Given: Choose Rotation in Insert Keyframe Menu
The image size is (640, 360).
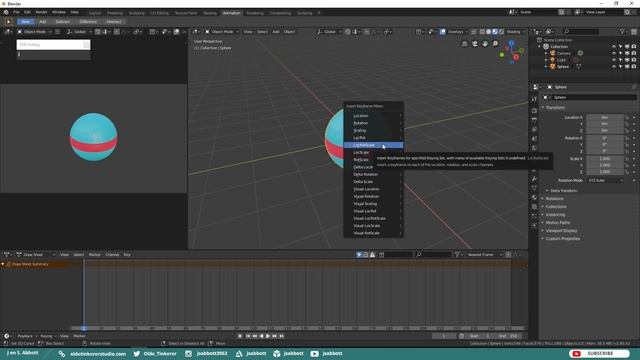Looking at the screenshot, I should click(373, 123).
